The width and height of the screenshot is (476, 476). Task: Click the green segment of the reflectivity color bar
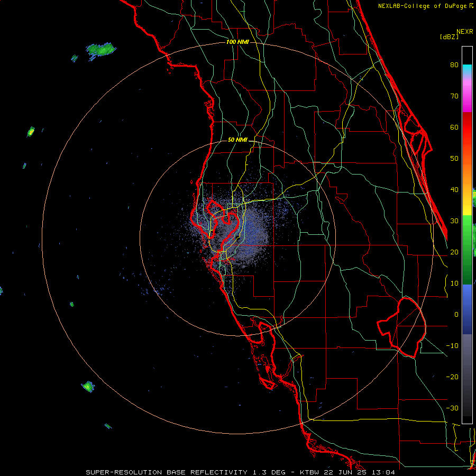pyautogui.click(x=467, y=250)
